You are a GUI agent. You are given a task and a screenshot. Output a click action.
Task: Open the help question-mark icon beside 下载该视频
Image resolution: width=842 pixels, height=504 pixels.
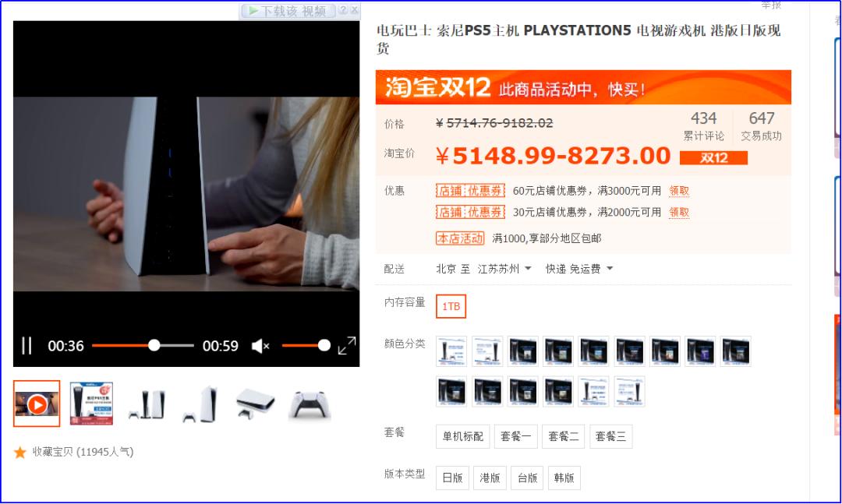click(343, 10)
